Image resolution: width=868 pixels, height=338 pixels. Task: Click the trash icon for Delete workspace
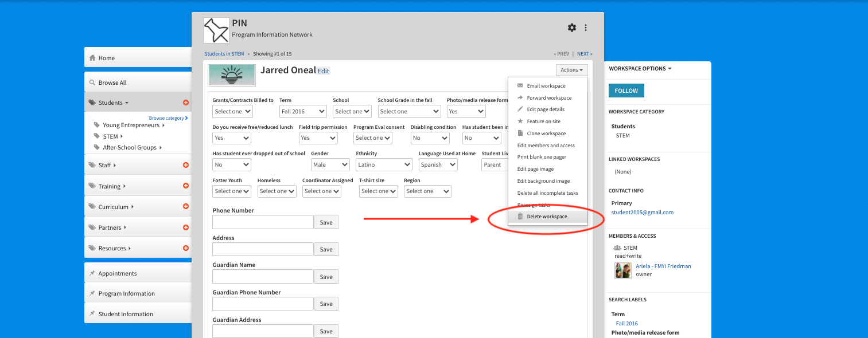pyautogui.click(x=520, y=216)
